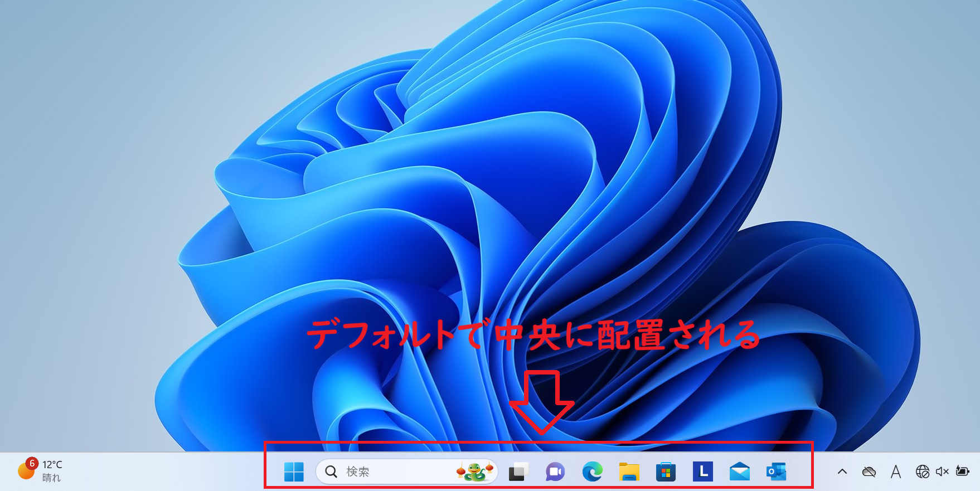Click the muted speaker volume icon
The height and width of the screenshot is (491, 980).
pyautogui.click(x=942, y=471)
